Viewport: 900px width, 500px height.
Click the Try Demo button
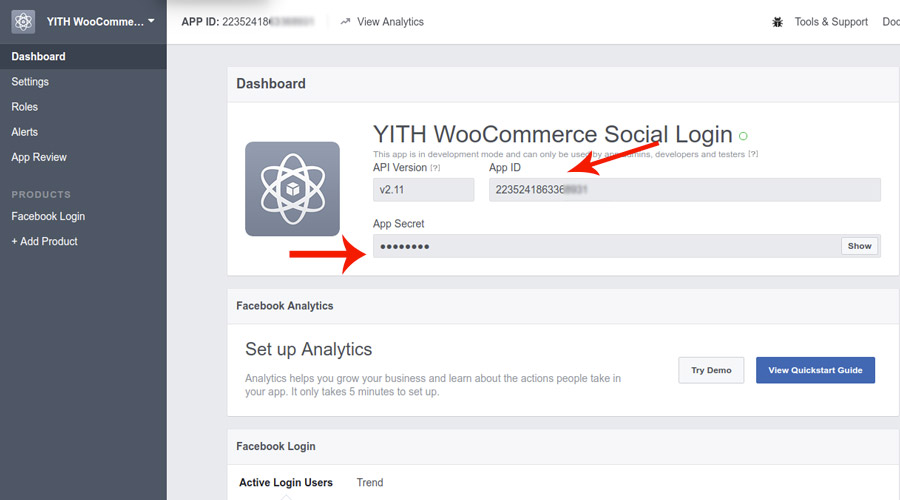point(711,370)
